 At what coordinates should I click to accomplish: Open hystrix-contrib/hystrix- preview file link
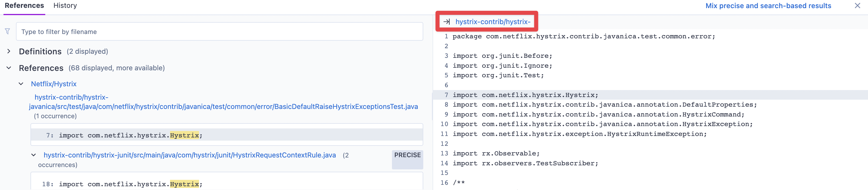(x=493, y=21)
